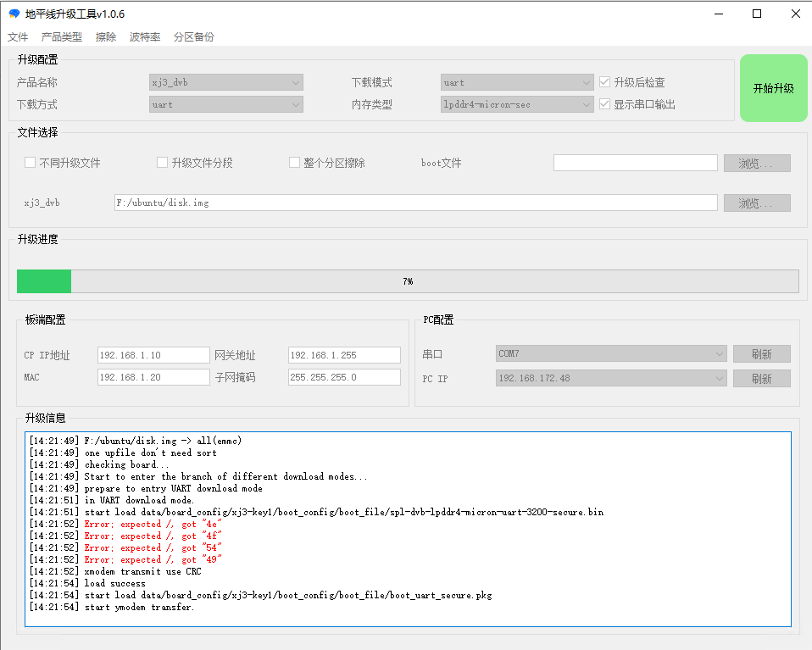This screenshot has width=812, height=650.
Task: Click the CP IP地址 input field
Action: click(x=153, y=355)
